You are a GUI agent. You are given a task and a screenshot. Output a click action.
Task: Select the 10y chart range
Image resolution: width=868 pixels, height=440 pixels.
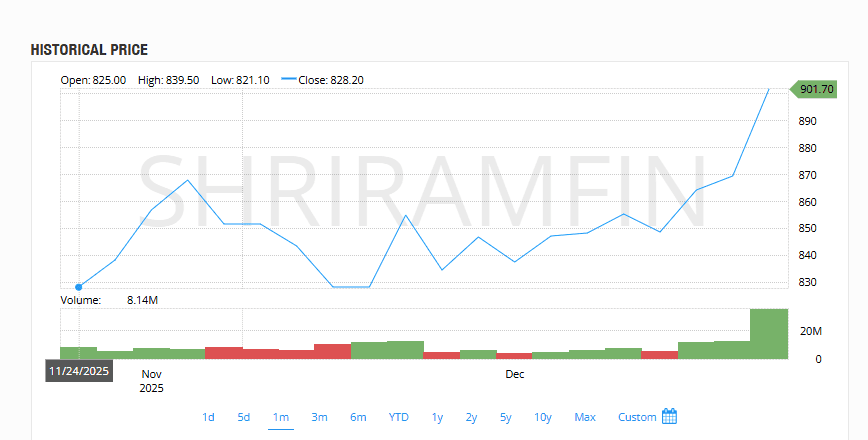point(542,417)
